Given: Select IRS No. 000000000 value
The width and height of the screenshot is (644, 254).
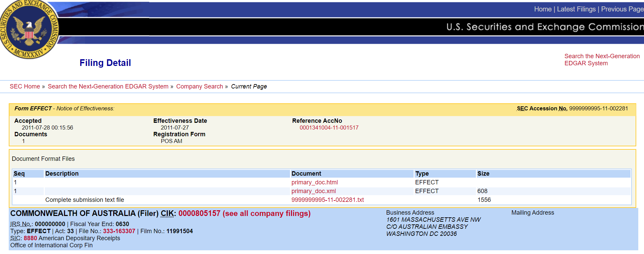Looking at the screenshot, I should point(50,224).
